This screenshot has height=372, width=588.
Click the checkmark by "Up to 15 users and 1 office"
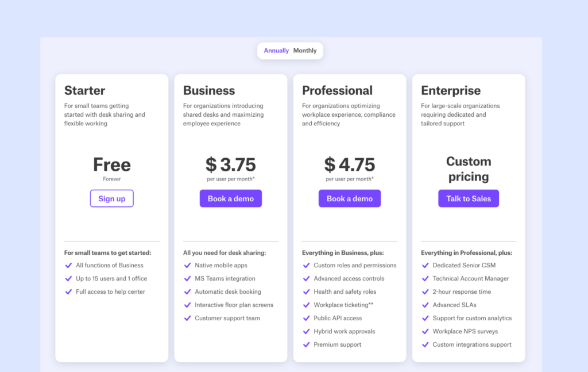[x=69, y=278]
